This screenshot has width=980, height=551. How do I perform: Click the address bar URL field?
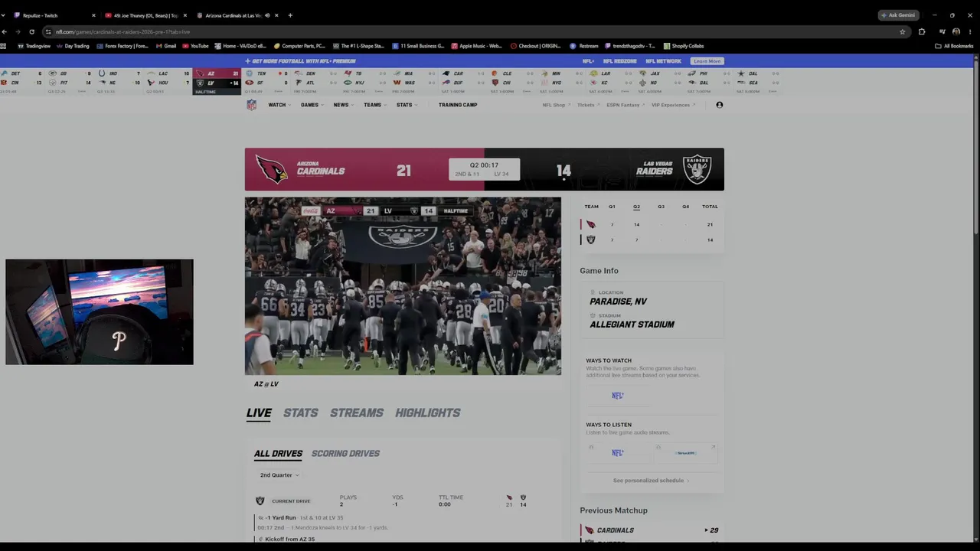(475, 31)
